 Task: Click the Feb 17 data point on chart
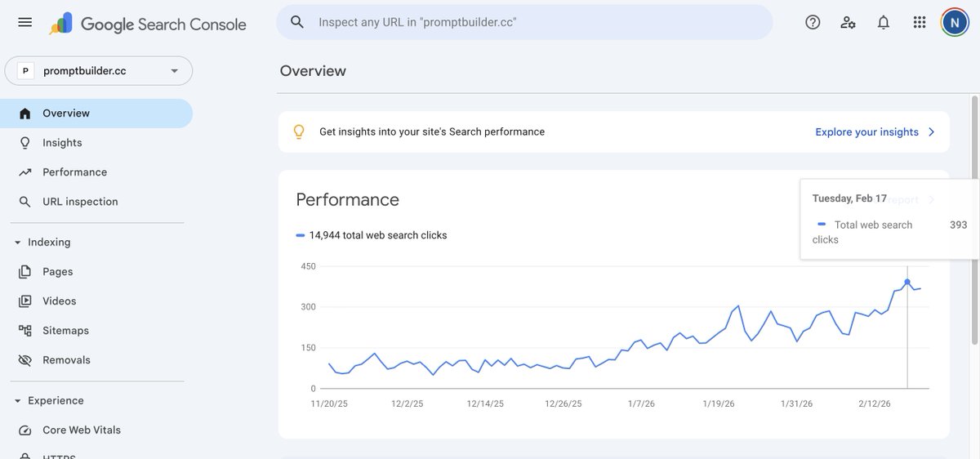(907, 283)
